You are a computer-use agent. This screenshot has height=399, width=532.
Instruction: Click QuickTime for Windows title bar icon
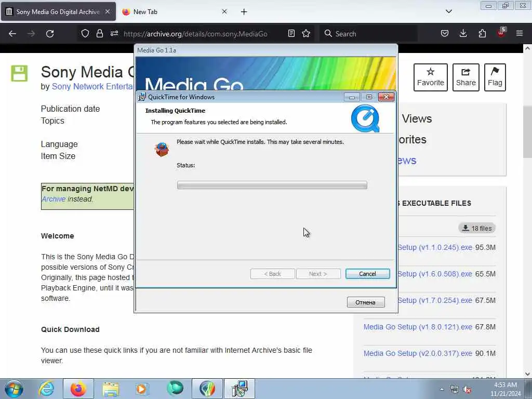pyautogui.click(x=142, y=97)
